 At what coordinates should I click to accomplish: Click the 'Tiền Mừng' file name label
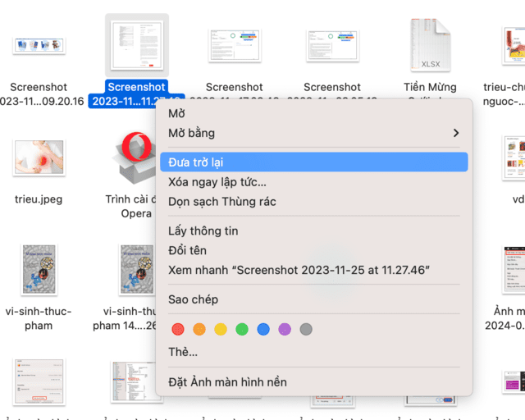[430, 87]
